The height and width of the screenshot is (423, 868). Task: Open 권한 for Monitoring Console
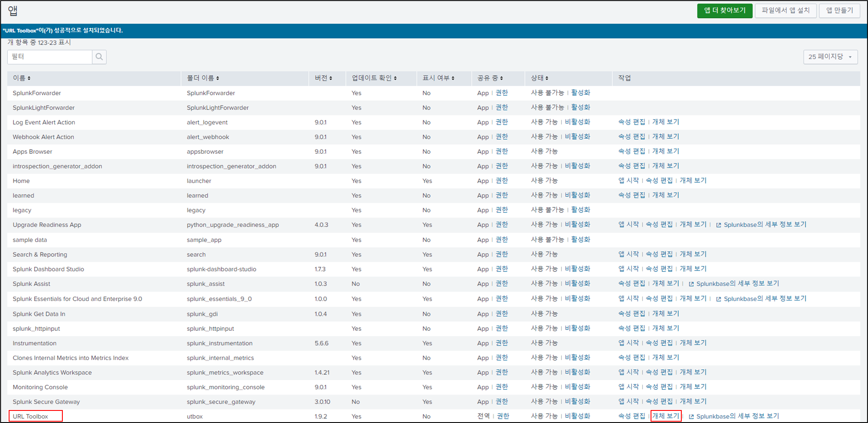pos(502,387)
